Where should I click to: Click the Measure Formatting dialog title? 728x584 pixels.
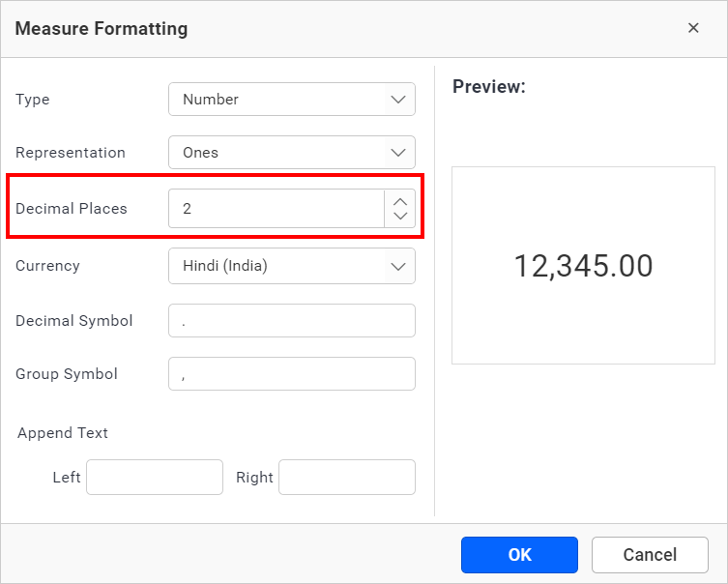(x=102, y=29)
